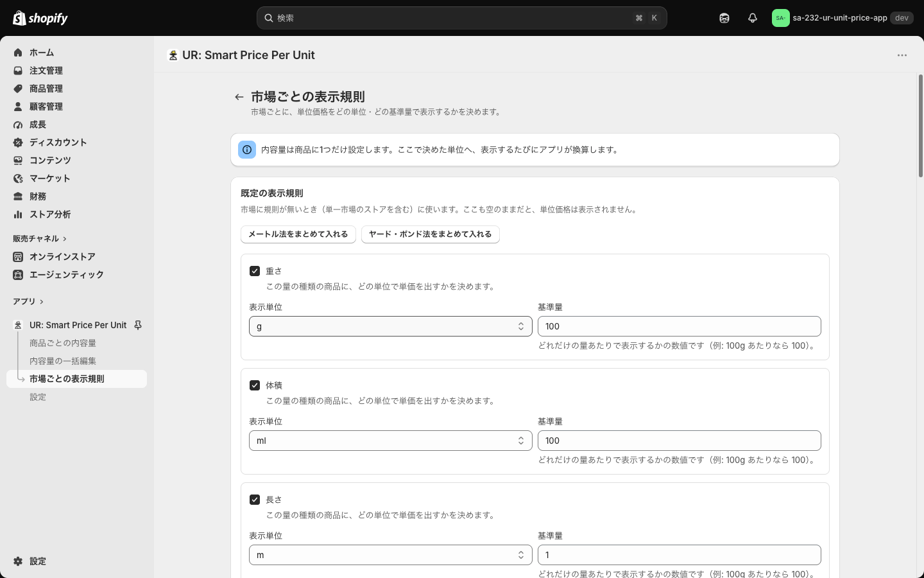
Task: Click the エージェンティック icon
Action: pyautogui.click(x=18, y=275)
